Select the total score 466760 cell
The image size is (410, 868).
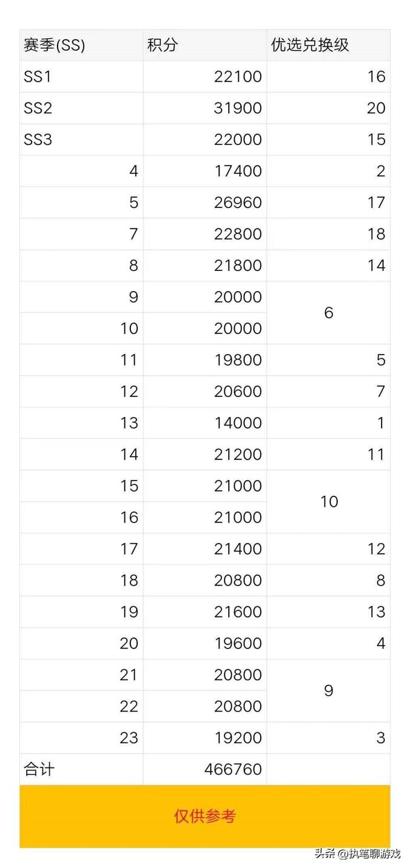click(233, 769)
